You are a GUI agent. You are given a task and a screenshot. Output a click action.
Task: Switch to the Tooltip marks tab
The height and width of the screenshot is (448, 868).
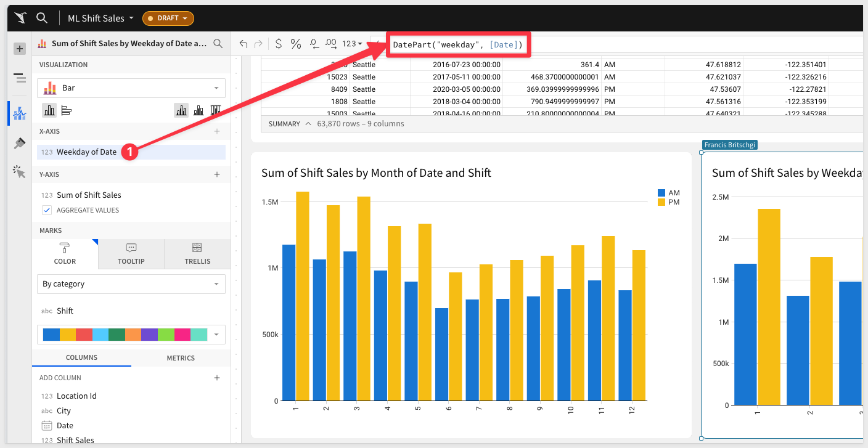point(131,254)
